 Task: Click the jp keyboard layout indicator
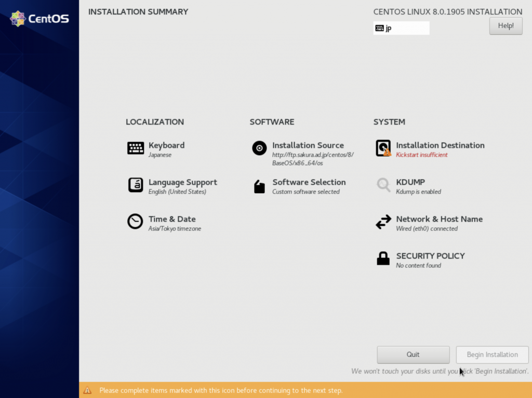pyautogui.click(x=402, y=28)
